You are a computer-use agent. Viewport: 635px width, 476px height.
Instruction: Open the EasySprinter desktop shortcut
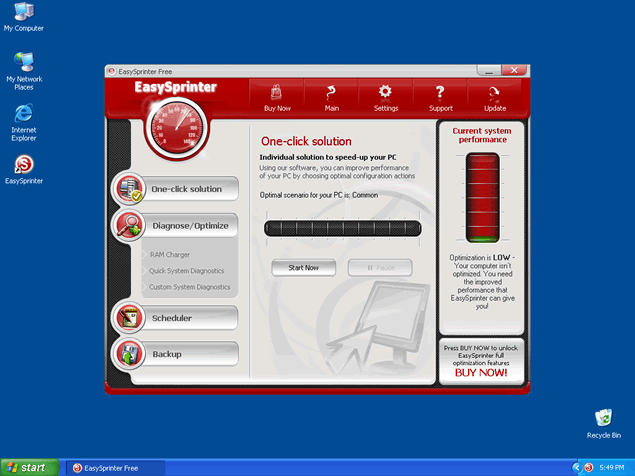pyautogui.click(x=23, y=166)
